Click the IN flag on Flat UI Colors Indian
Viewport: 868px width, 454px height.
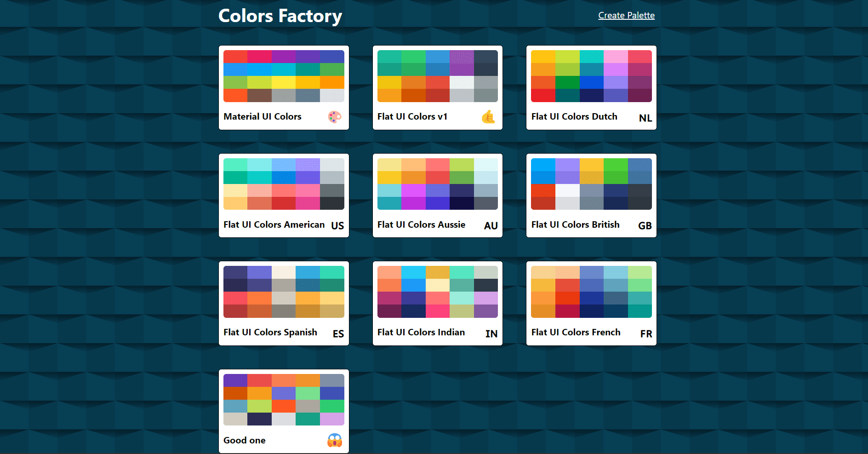pos(491,333)
